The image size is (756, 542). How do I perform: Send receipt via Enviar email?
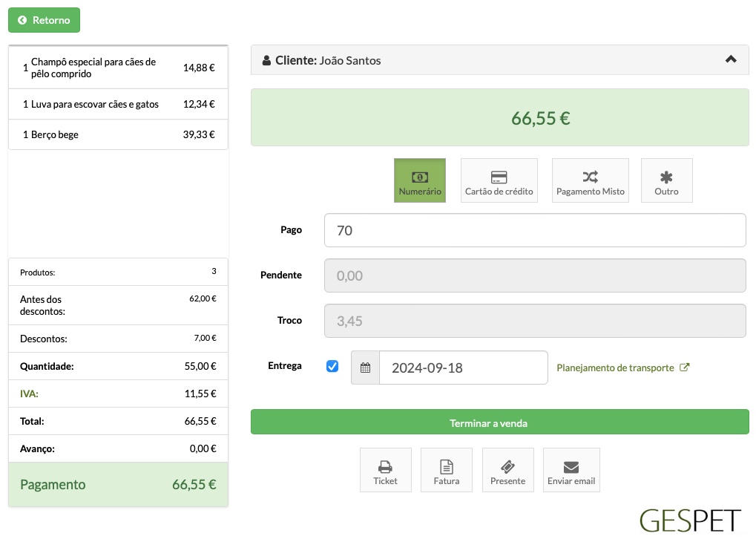[571, 470]
